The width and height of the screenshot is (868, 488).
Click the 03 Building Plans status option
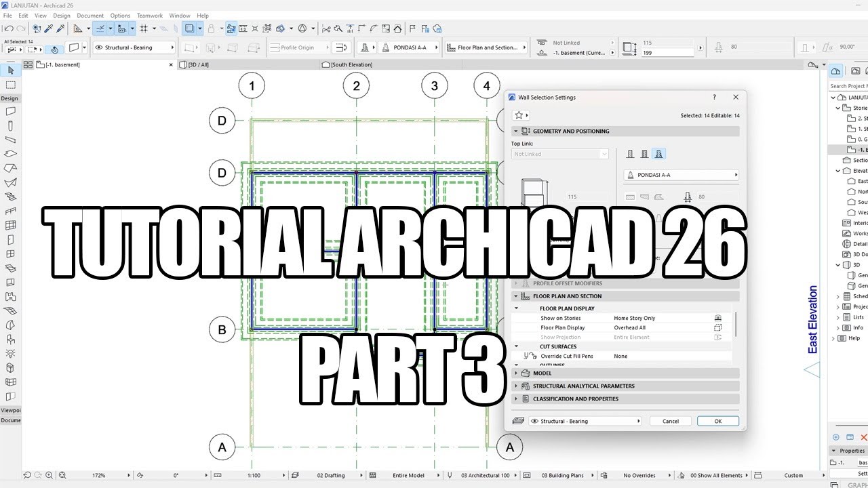coord(562,475)
